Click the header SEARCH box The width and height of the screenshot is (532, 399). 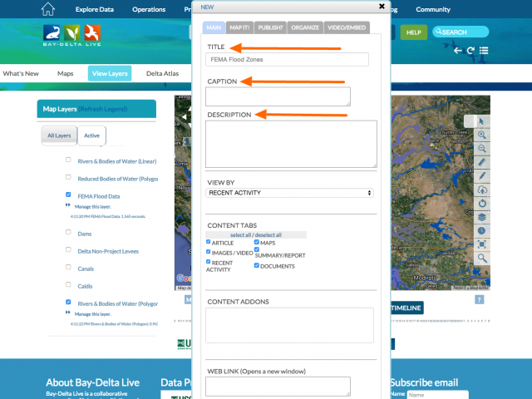[x=461, y=32]
